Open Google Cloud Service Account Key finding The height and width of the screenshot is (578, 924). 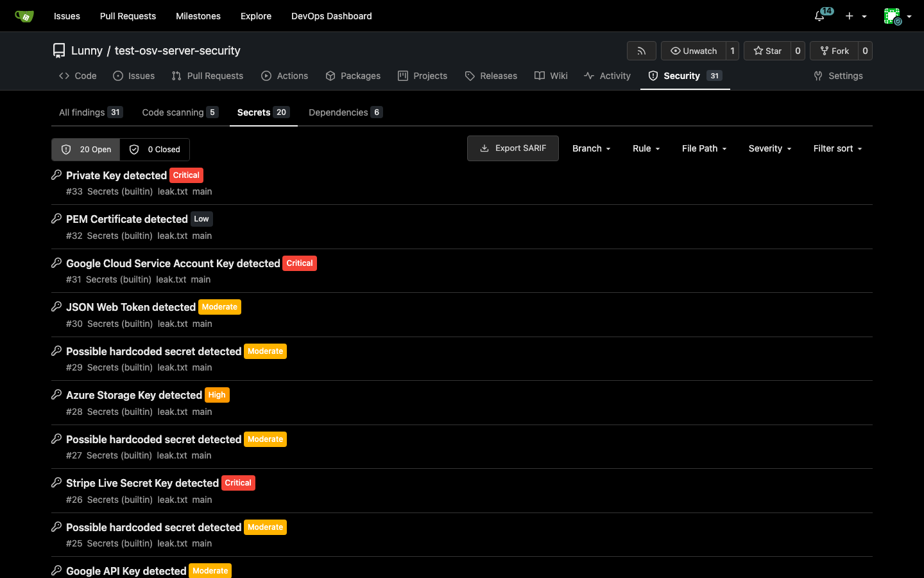pos(173,263)
